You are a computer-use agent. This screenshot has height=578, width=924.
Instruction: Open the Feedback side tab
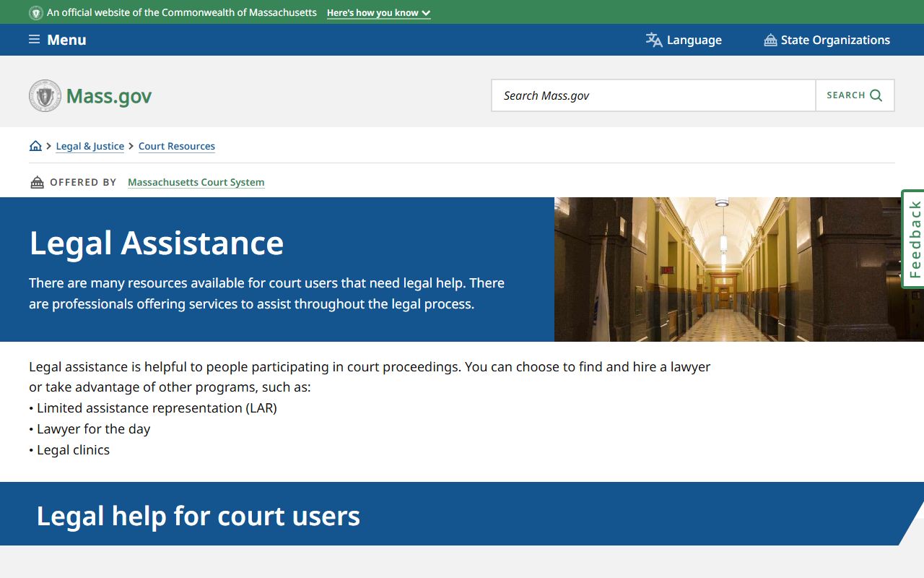tap(914, 239)
